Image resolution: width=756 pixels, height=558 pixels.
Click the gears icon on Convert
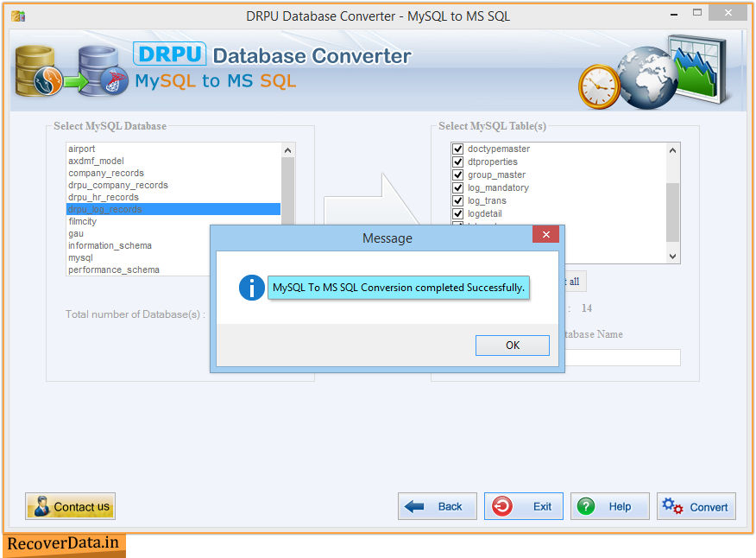coord(672,506)
